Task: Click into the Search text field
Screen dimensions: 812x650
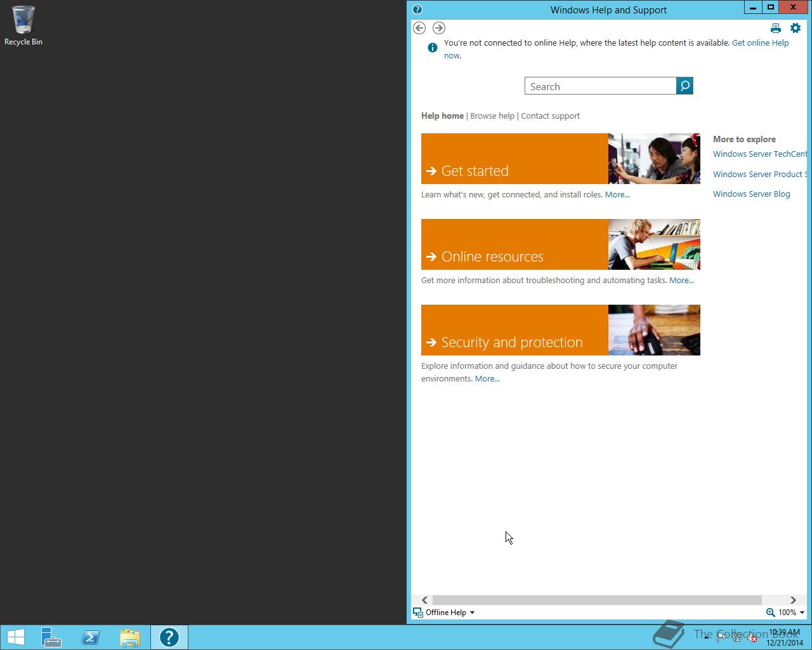Action: pyautogui.click(x=600, y=86)
